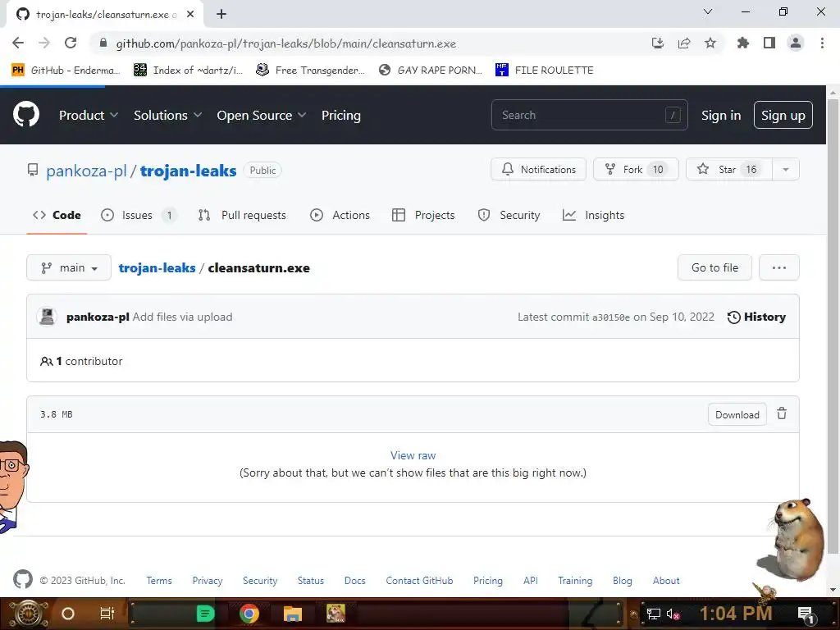The height and width of the screenshot is (630, 840).
Task: Click Terms in the footer
Action: (159, 580)
